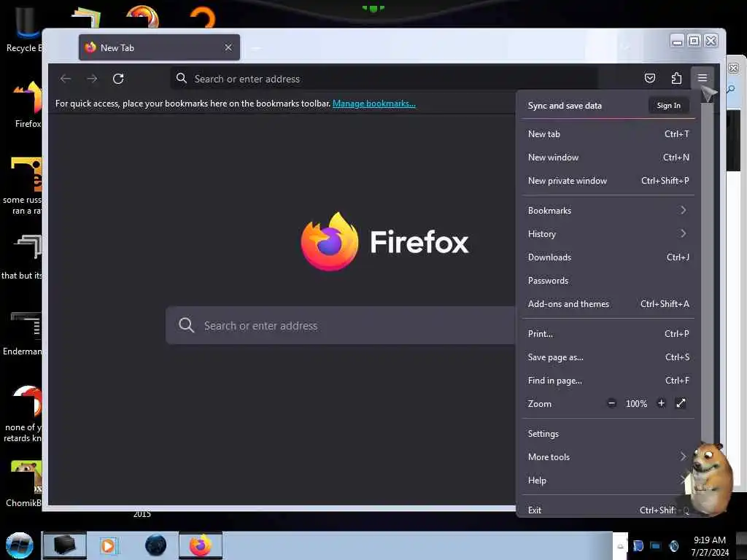Minimize the Firefox window
Image resolution: width=747 pixels, height=560 pixels.
click(677, 41)
